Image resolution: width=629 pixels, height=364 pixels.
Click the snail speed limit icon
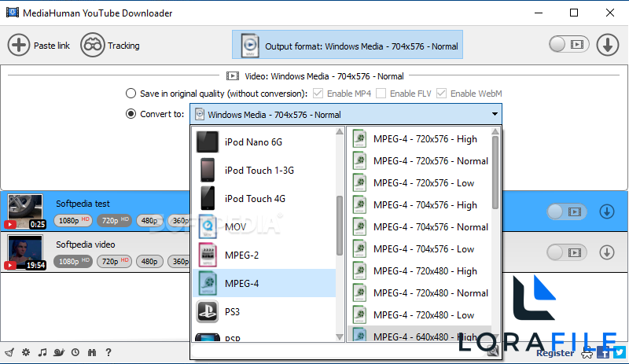click(x=58, y=352)
